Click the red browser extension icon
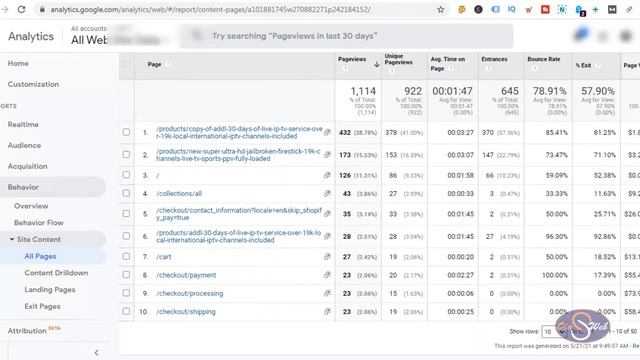Image resolution: width=640 pixels, height=360 pixels. [x=545, y=9]
